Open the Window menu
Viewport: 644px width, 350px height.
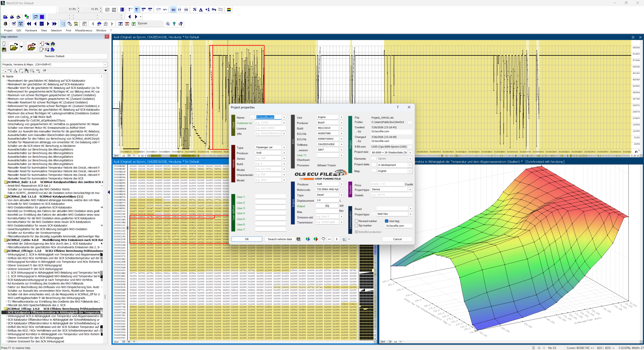(x=101, y=30)
